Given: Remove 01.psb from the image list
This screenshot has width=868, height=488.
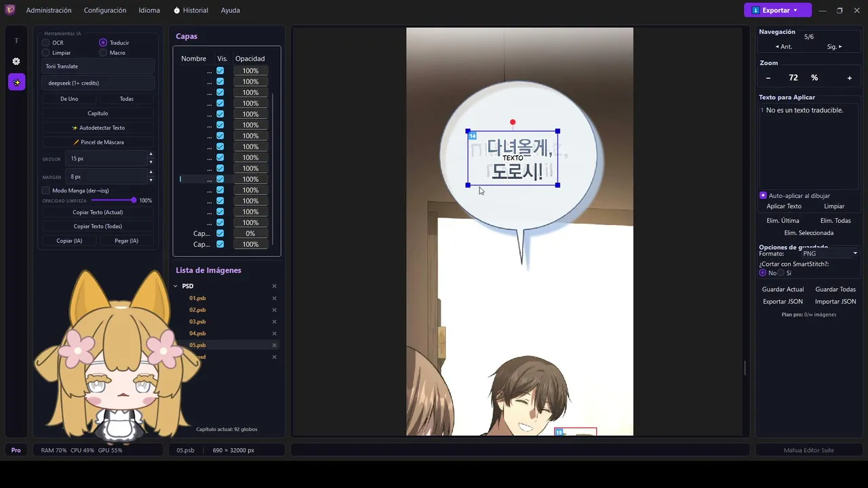Looking at the screenshot, I should pyautogui.click(x=275, y=298).
